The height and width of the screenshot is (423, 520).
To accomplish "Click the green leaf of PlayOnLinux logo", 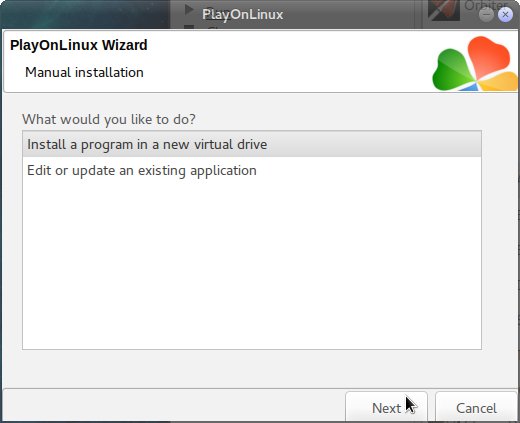I will click(452, 70).
